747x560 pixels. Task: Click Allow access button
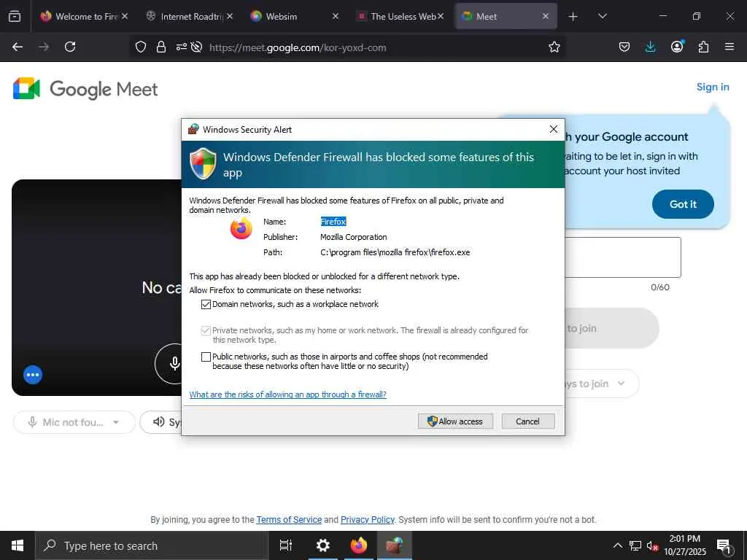point(455,421)
